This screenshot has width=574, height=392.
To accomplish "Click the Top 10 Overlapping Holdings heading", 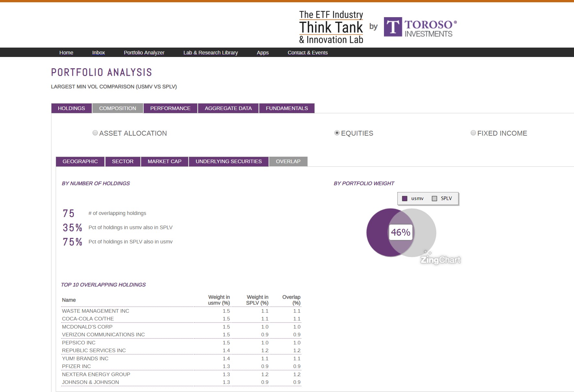I will click(x=103, y=285).
